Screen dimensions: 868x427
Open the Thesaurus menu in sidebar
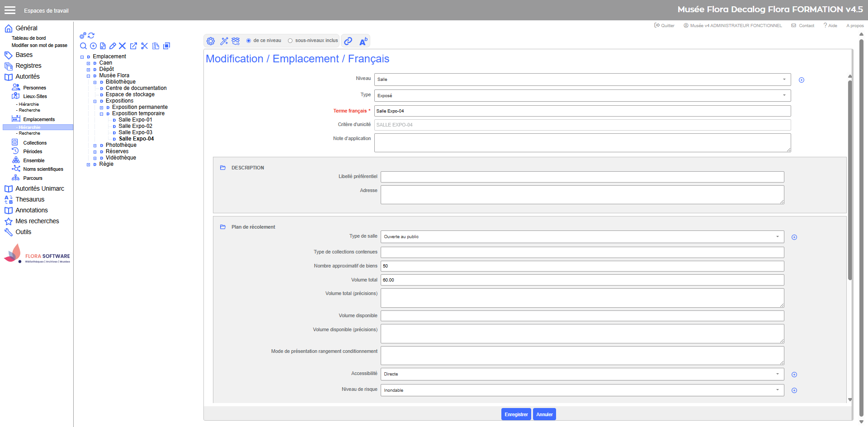tap(30, 199)
